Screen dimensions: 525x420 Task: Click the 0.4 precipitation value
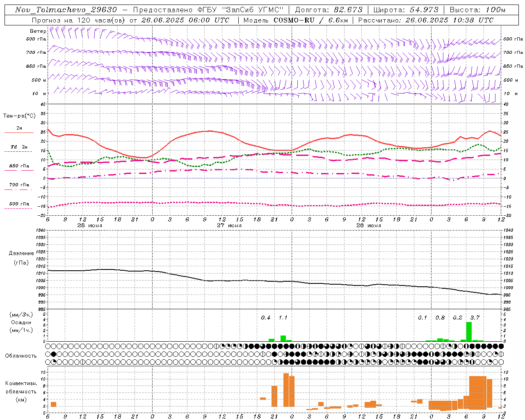pos(266,317)
